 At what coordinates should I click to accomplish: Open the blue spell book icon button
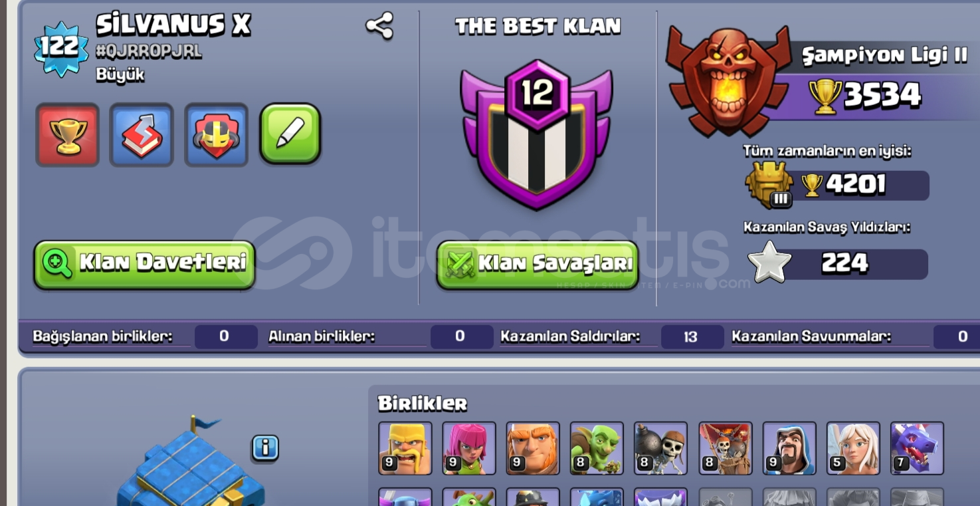coord(142,134)
